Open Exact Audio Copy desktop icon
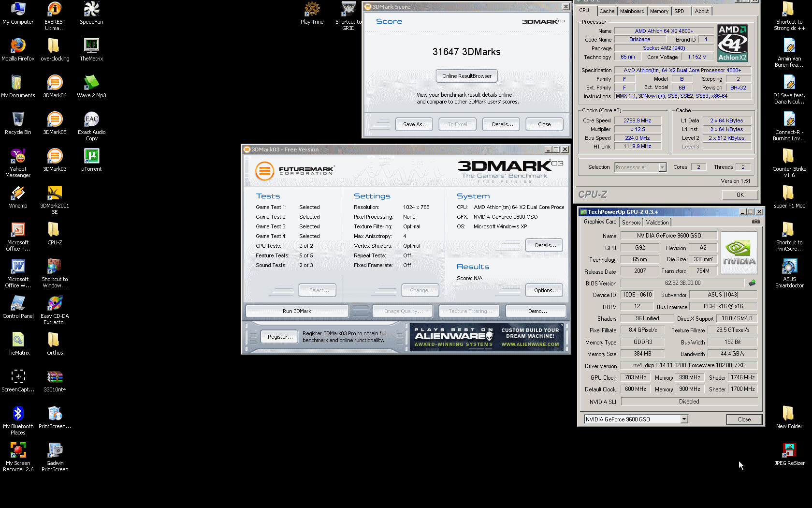 pyautogui.click(x=91, y=126)
